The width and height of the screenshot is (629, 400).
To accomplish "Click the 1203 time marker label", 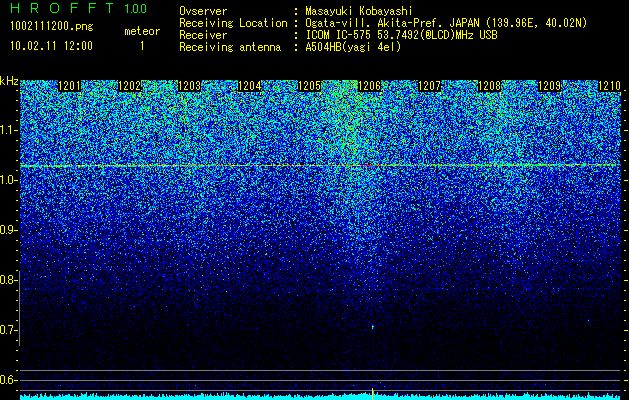I will click(189, 86).
